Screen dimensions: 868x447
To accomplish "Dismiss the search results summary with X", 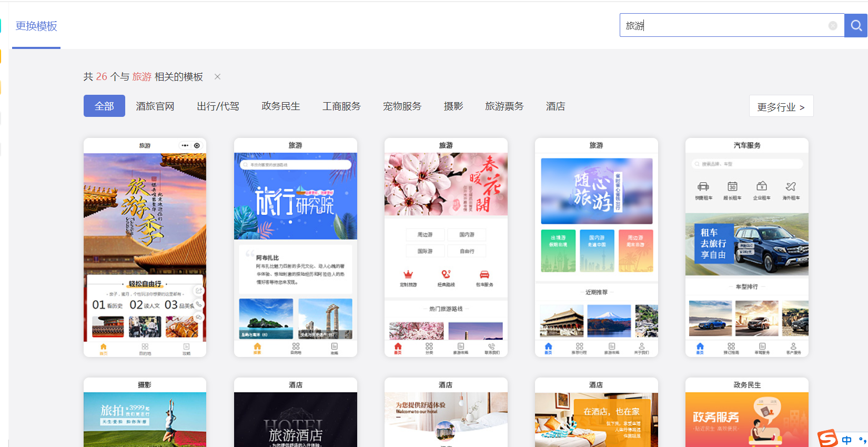I will pyautogui.click(x=217, y=77).
